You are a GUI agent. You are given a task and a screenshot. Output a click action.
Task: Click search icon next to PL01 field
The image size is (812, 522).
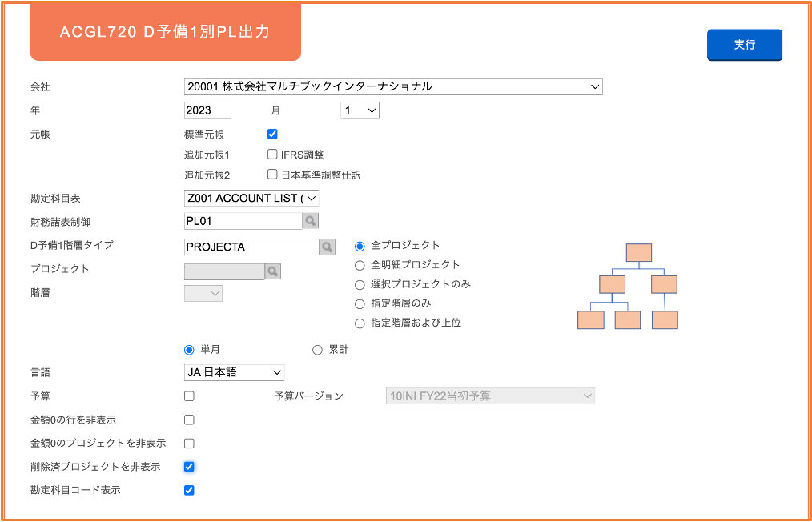(310, 221)
